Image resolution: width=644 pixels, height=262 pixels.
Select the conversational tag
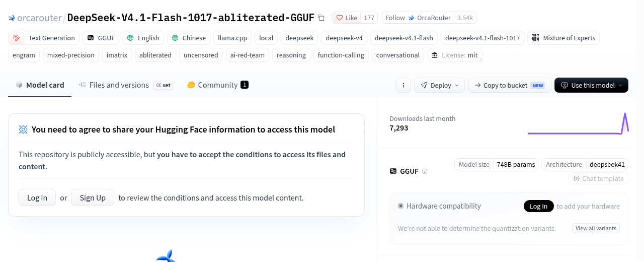point(398,55)
